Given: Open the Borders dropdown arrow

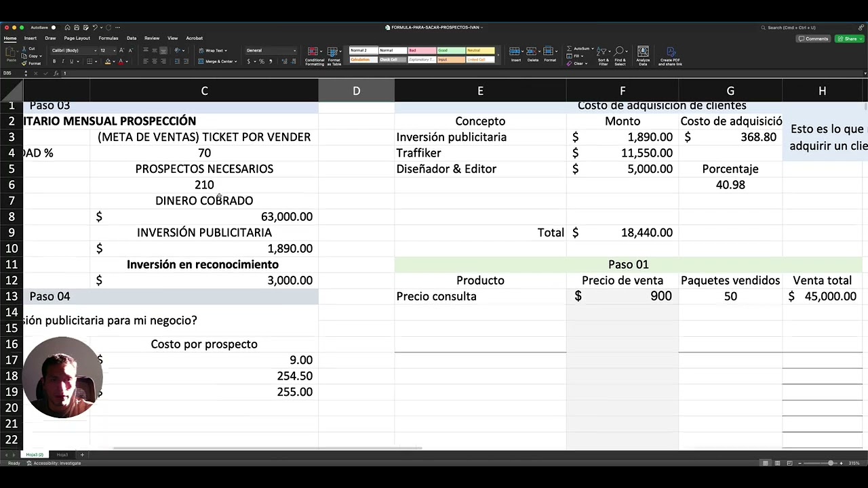Looking at the screenshot, I should click(97, 62).
